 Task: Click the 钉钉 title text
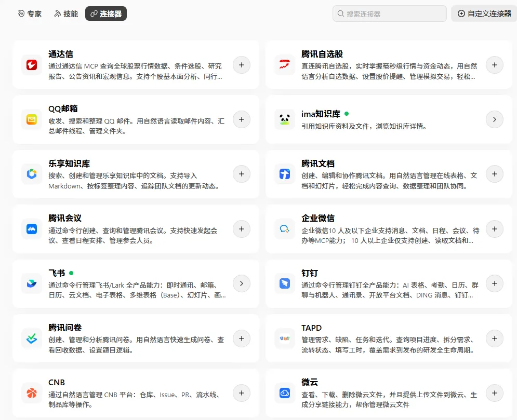point(310,273)
